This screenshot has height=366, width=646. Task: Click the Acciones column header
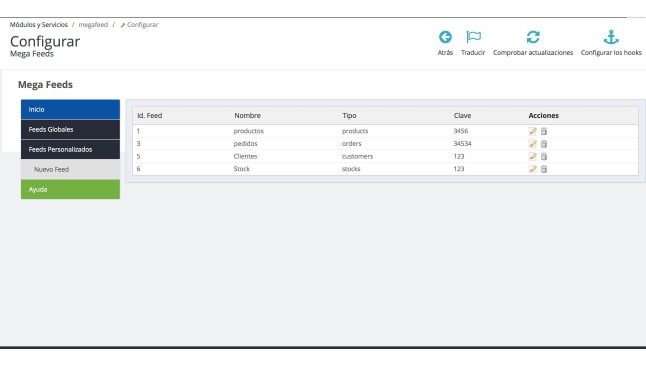tap(543, 115)
